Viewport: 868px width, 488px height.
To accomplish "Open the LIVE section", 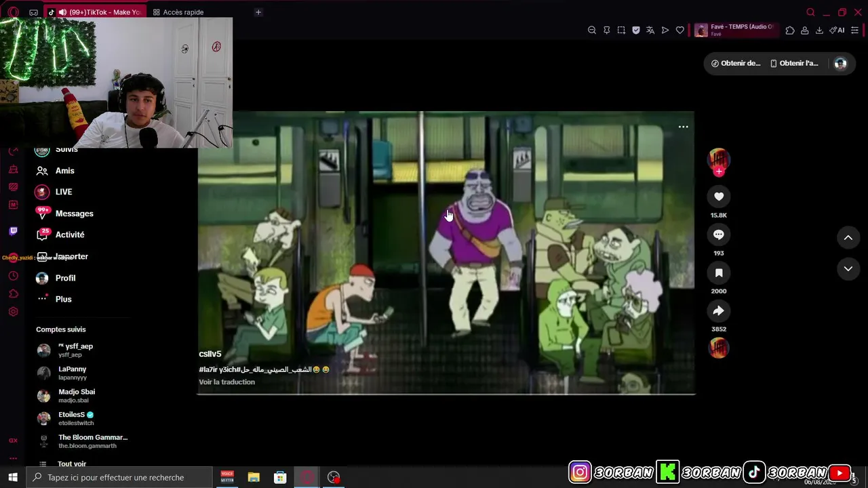I will coord(54,192).
